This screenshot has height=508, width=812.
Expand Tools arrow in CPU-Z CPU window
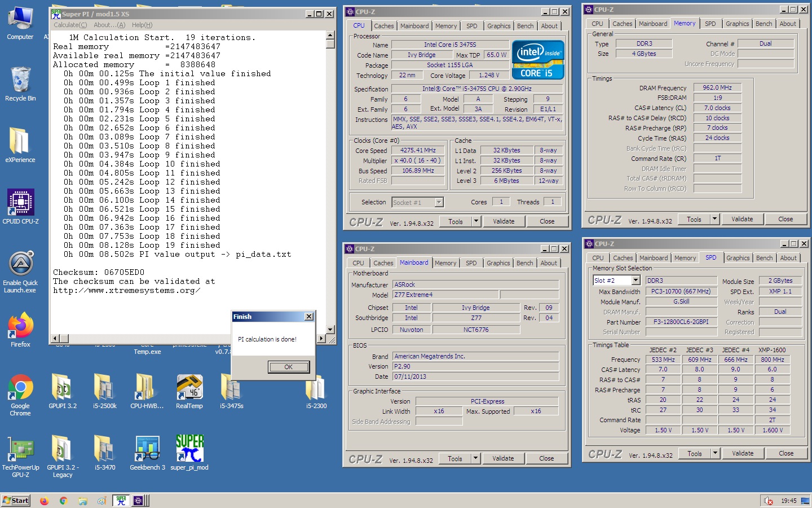476,221
